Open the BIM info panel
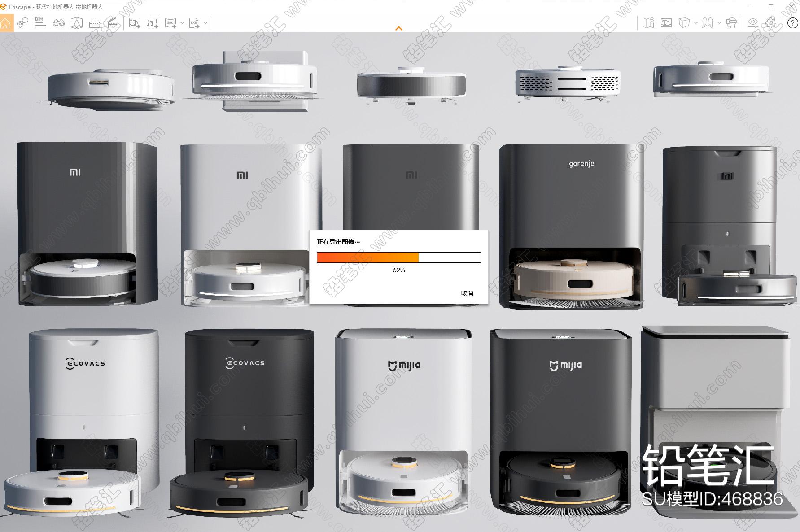The height and width of the screenshot is (532, 800). click(40, 23)
